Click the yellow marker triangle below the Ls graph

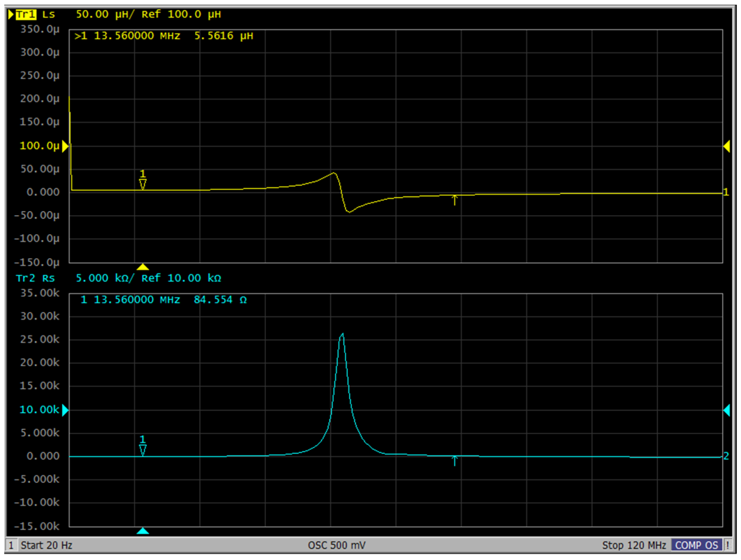pos(143,267)
